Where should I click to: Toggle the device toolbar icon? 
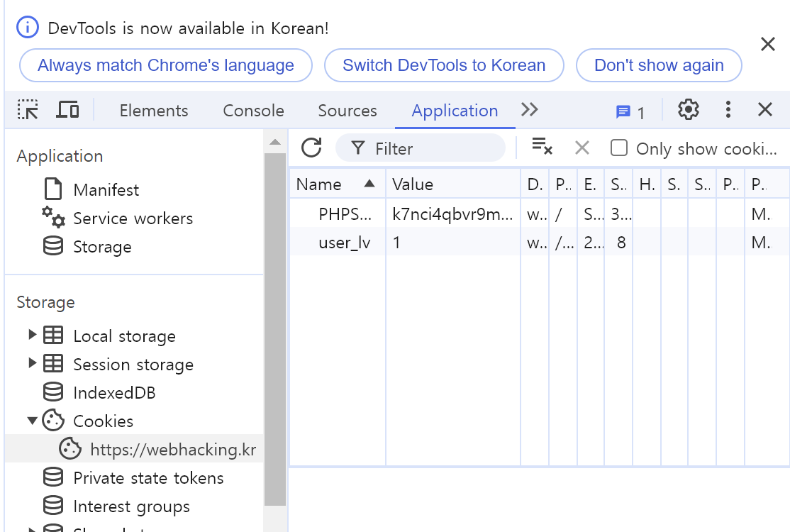pos(67,110)
